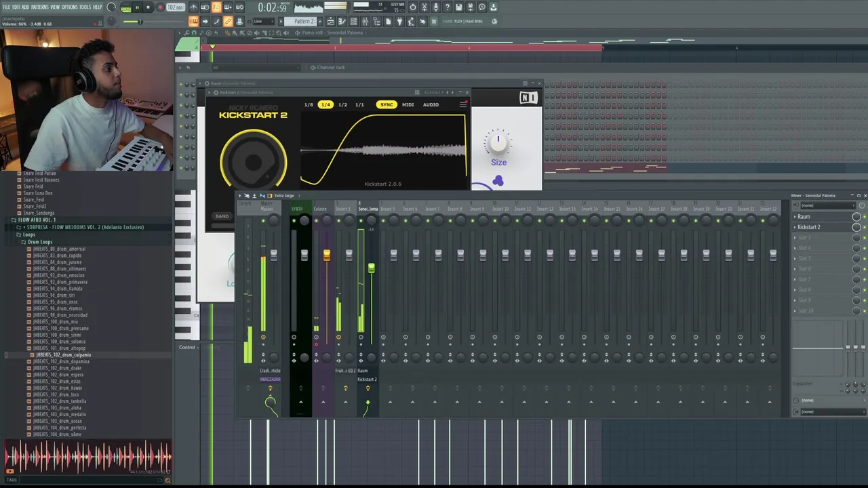Select SYNC mode in Kickstart 2
The width and height of the screenshot is (868, 488).
387,104
